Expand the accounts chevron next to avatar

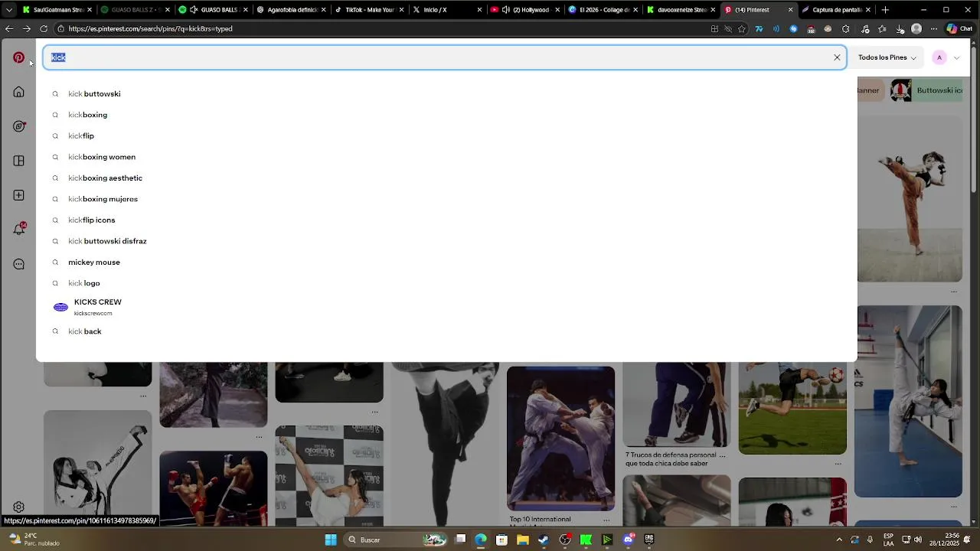pyautogui.click(x=956, y=57)
